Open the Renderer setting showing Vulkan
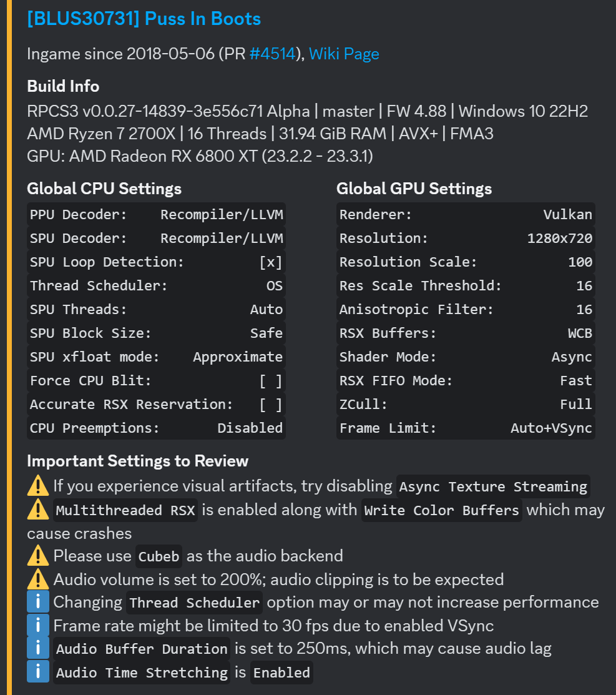 tap(567, 214)
